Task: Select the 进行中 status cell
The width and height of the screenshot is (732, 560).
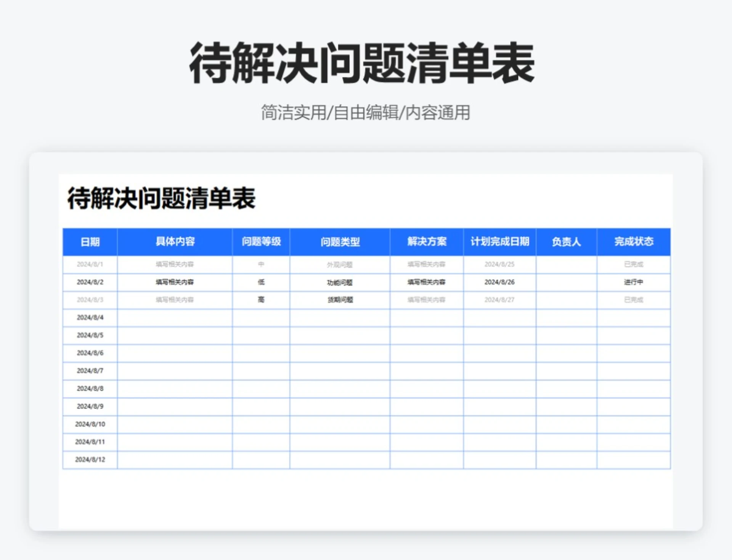Action: click(x=633, y=282)
